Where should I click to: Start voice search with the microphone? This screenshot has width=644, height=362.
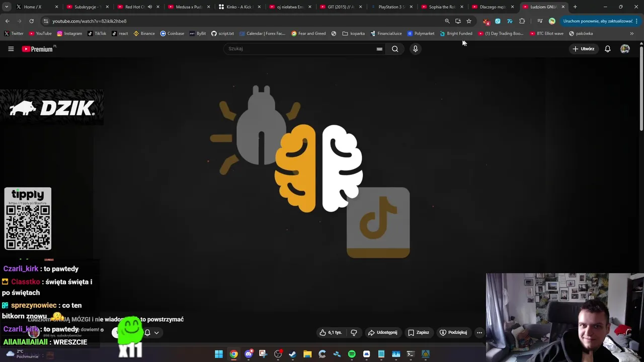click(415, 49)
